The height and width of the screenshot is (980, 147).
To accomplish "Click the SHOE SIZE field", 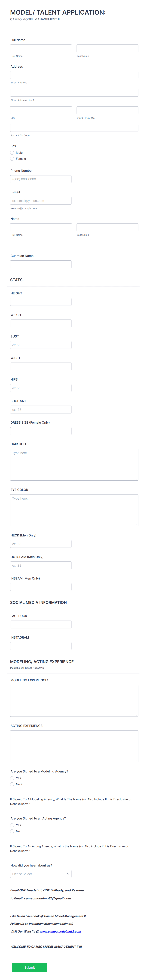I will tap(41, 409).
